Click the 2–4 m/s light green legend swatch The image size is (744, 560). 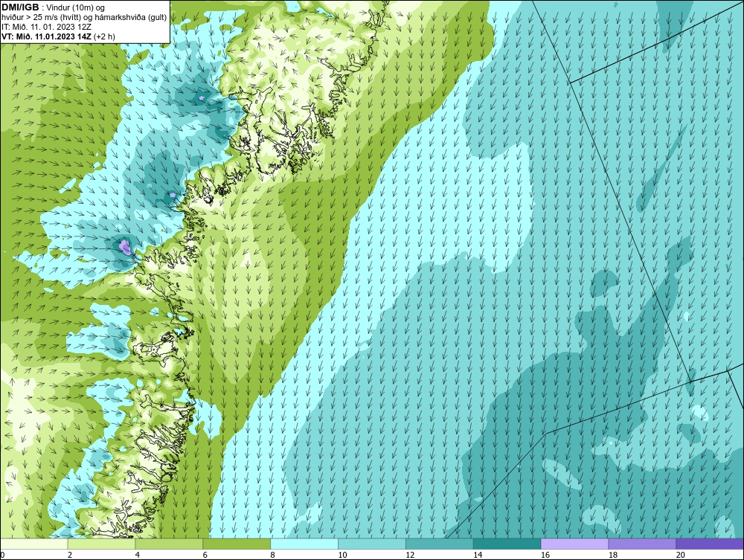[x=101, y=544]
